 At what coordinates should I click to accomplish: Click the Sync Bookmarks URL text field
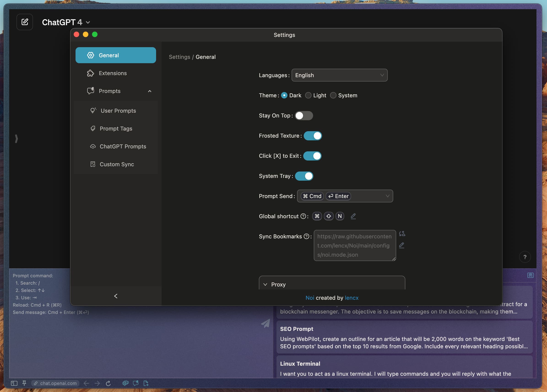tap(354, 245)
